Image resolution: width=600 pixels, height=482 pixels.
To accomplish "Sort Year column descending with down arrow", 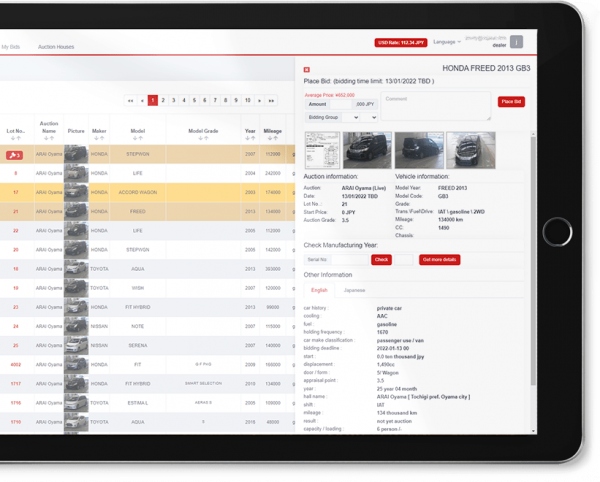I will [248, 138].
